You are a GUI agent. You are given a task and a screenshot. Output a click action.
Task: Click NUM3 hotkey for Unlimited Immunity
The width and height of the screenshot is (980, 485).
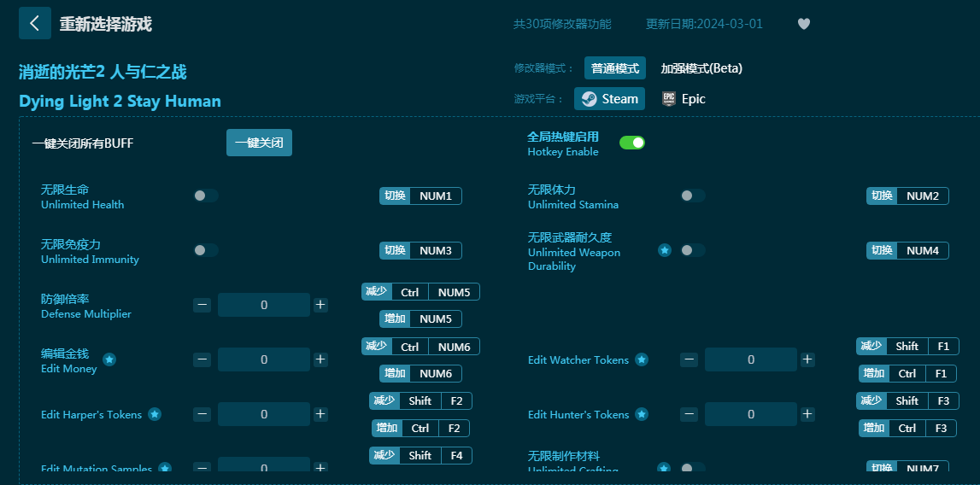point(420,250)
